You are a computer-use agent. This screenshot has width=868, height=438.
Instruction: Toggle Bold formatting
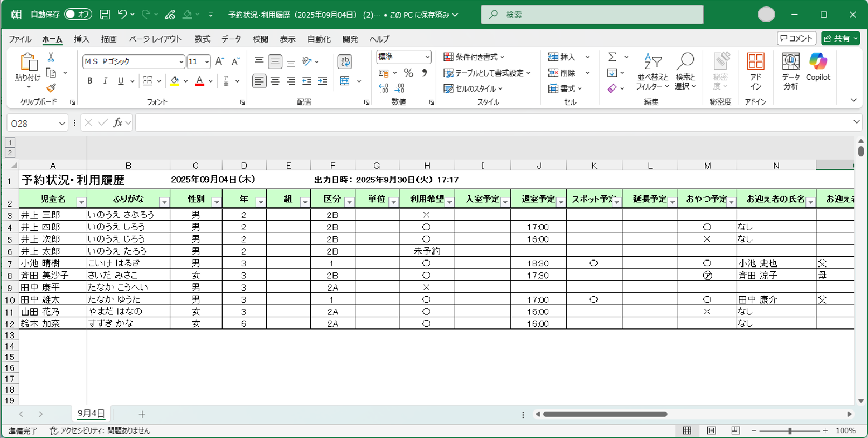coord(89,81)
